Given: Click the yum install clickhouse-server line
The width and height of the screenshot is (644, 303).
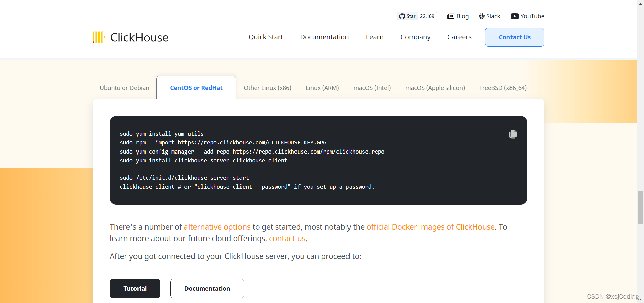Looking at the screenshot, I should pos(204,160).
